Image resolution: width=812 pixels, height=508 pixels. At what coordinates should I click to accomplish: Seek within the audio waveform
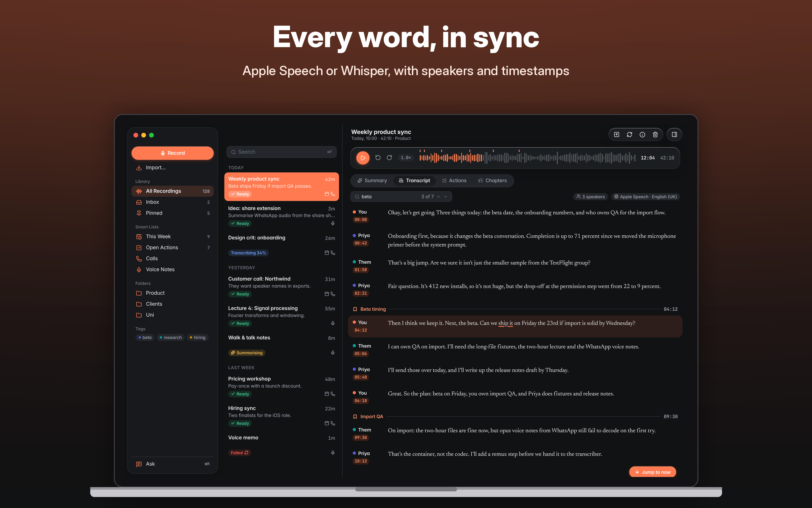click(527, 157)
